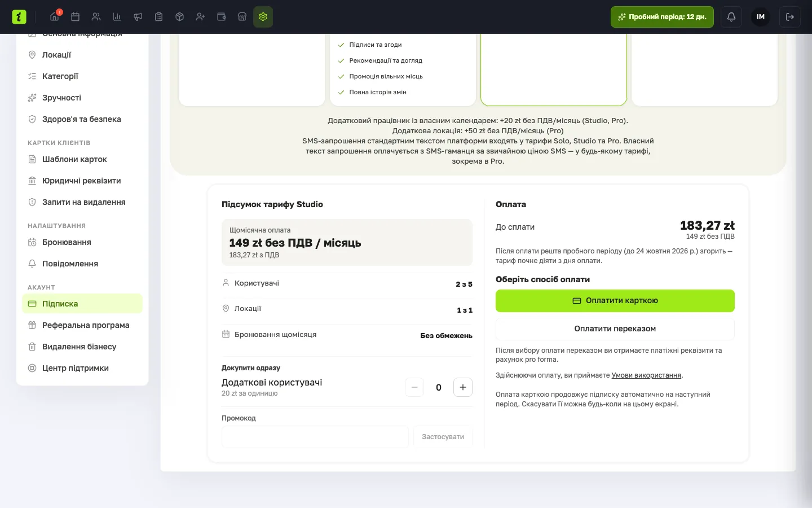
Task: Open the Умови використання link
Action: coord(646,375)
